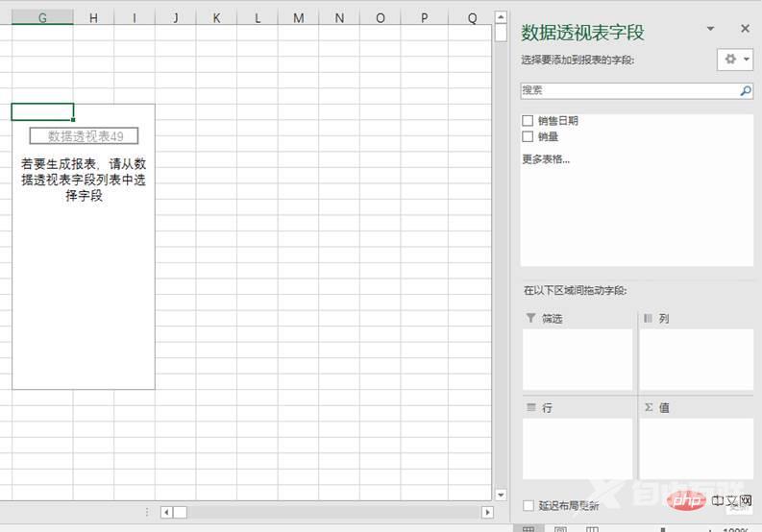The height and width of the screenshot is (532, 762).
Task: Open the field list tools gear menu
Action: click(735, 60)
